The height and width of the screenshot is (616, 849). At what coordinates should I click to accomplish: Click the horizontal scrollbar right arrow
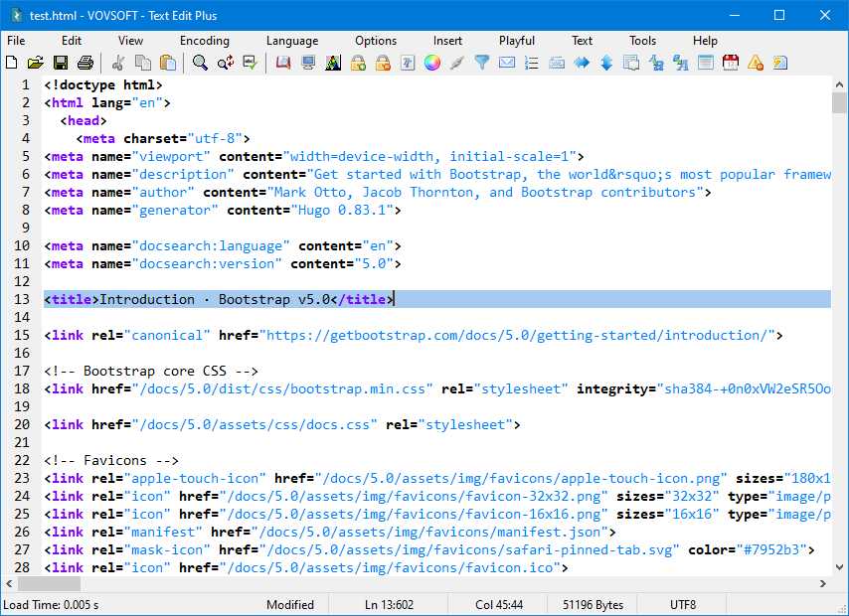823,583
